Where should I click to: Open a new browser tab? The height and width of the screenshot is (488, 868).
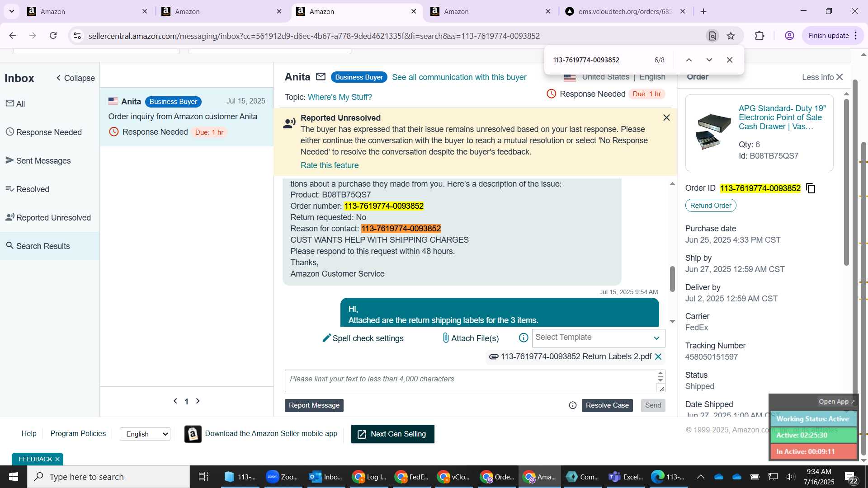(703, 11)
